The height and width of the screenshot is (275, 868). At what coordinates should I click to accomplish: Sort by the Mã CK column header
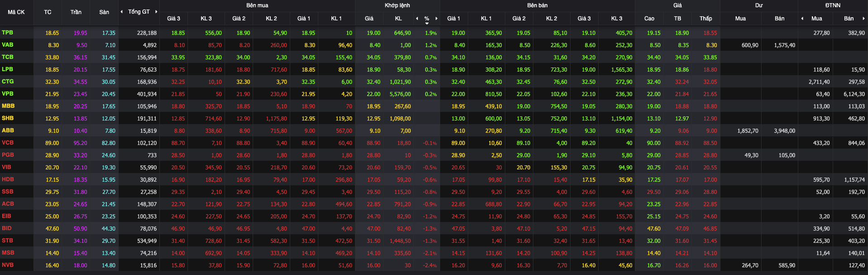point(16,12)
